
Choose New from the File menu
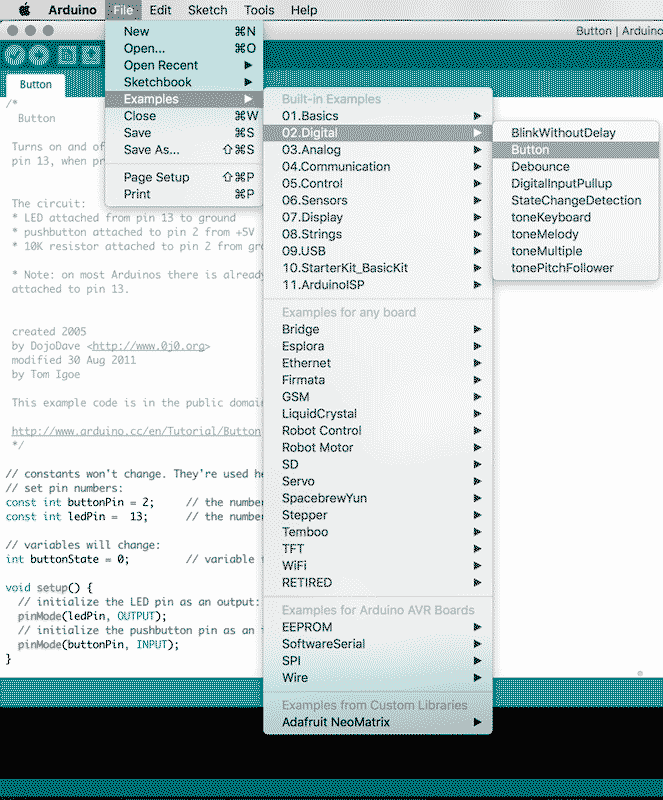pos(184,32)
